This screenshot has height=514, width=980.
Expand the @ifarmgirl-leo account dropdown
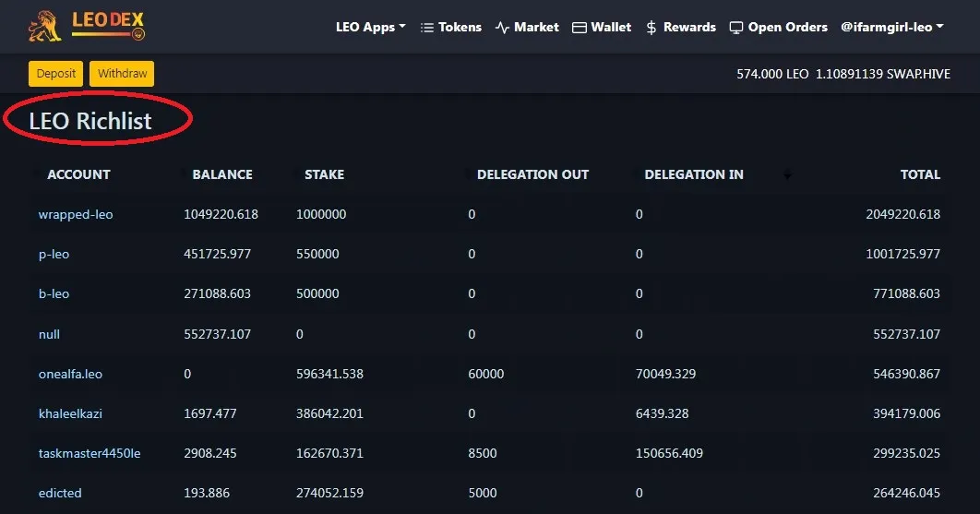click(892, 27)
